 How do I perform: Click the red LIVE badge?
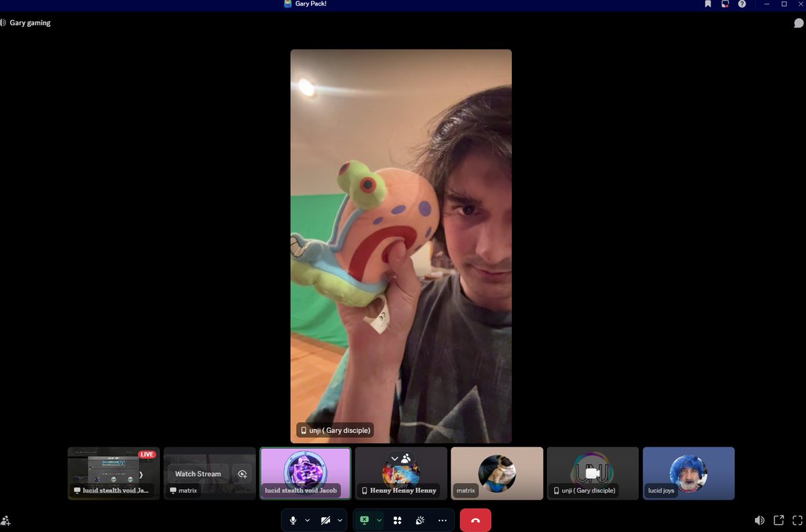[147, 455]
